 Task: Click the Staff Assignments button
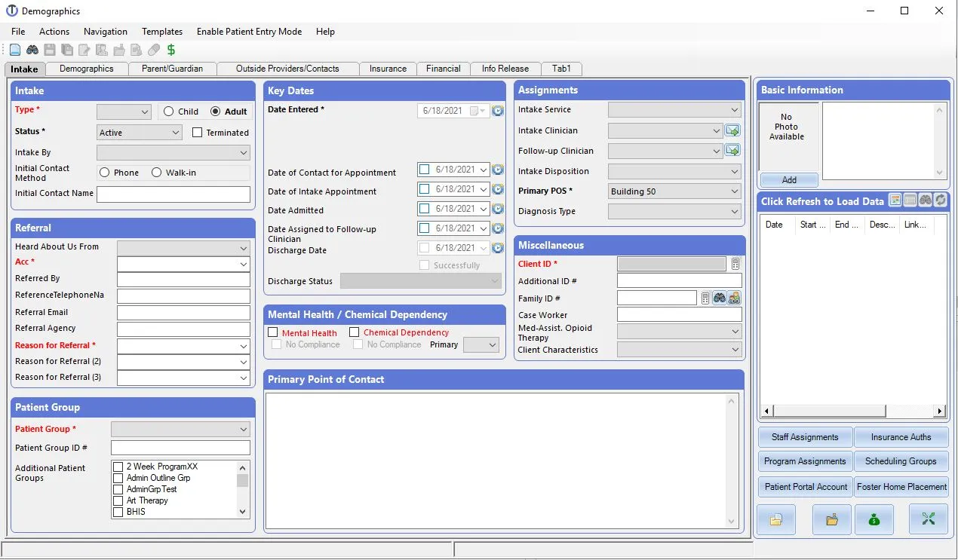(x=804, y=436)
